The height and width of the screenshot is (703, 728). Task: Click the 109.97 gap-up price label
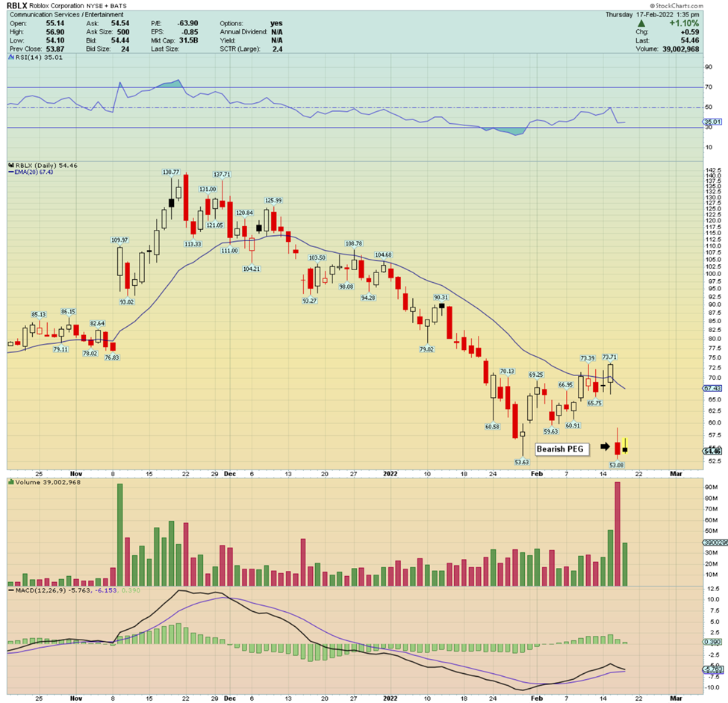(x=119, y=240)
